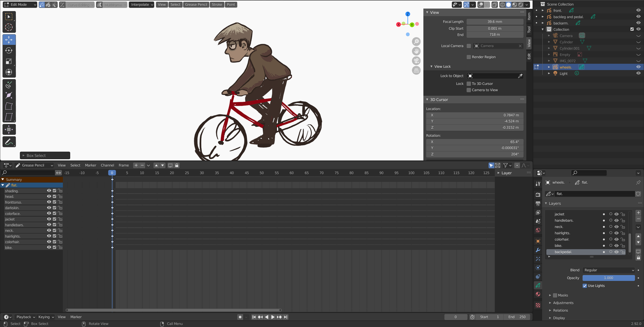The height and width of the screenshot is (327, 644).
Task: Activate the 3D Cursor tool
Action: tap(9, 27)
